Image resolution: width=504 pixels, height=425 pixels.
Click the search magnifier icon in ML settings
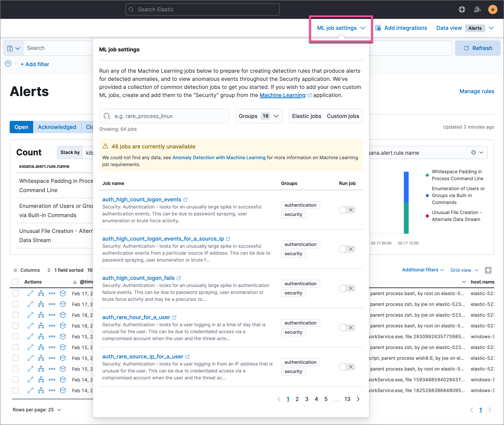(108, 116)
